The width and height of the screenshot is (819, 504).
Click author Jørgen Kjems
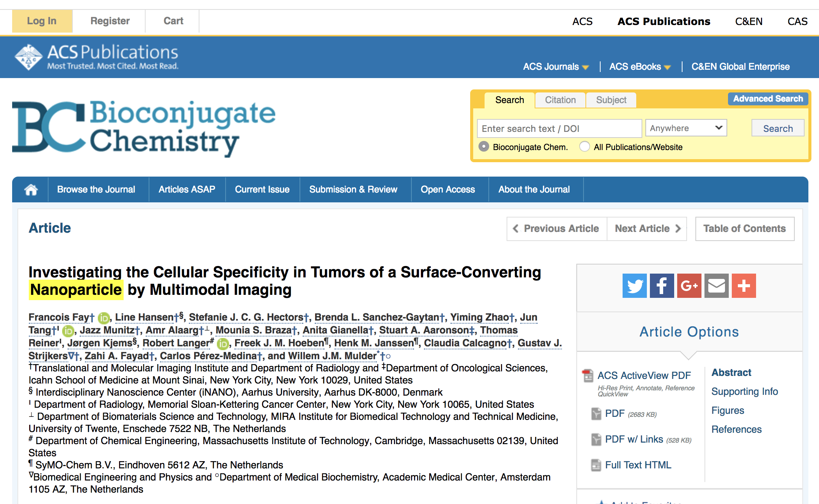click(100, 343)
